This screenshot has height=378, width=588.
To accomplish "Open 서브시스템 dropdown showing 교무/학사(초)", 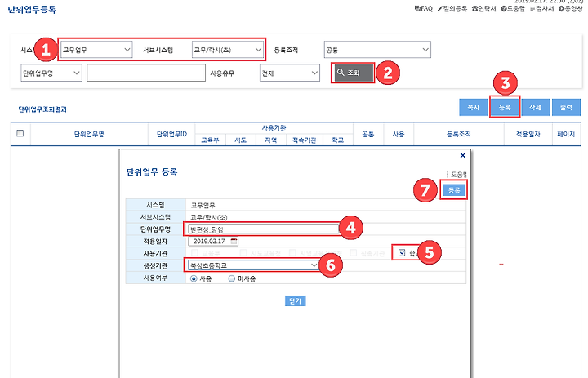I will tap(228, 50).
